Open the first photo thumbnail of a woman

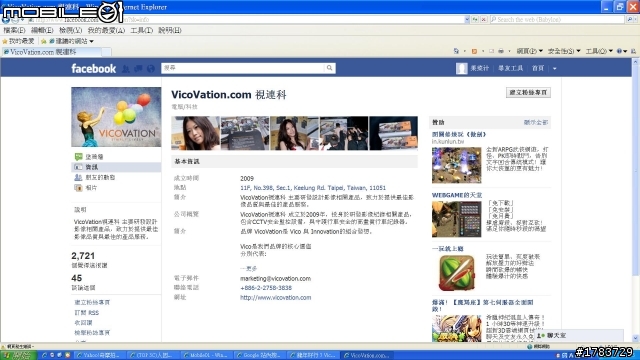pos(196,133)
